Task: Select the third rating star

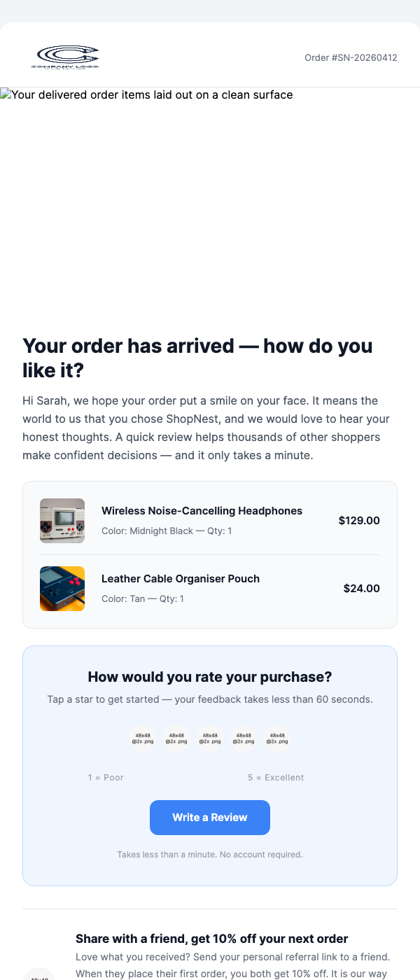Action: click(x=210, y=738)
